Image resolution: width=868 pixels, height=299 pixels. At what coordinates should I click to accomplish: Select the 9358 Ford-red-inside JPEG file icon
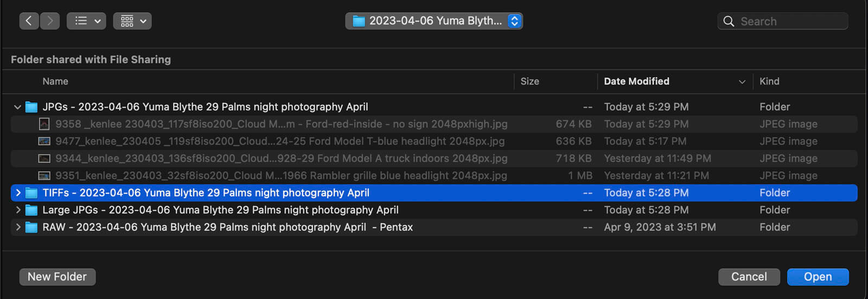(44, 124)
